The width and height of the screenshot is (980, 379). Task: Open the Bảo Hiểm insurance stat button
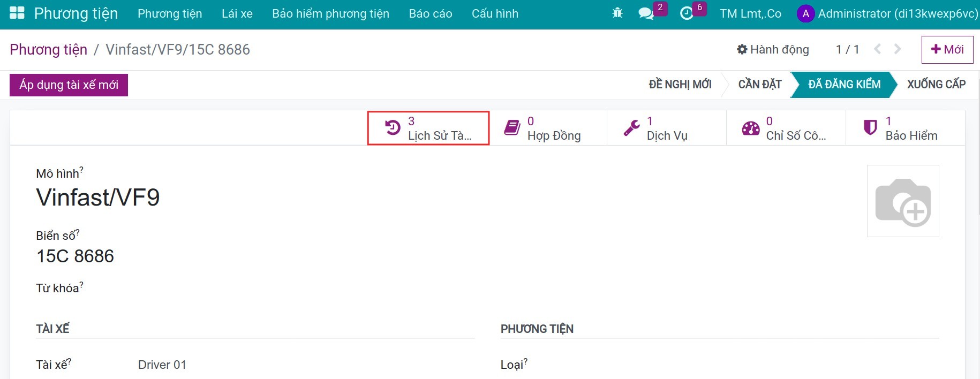[906, 128]
